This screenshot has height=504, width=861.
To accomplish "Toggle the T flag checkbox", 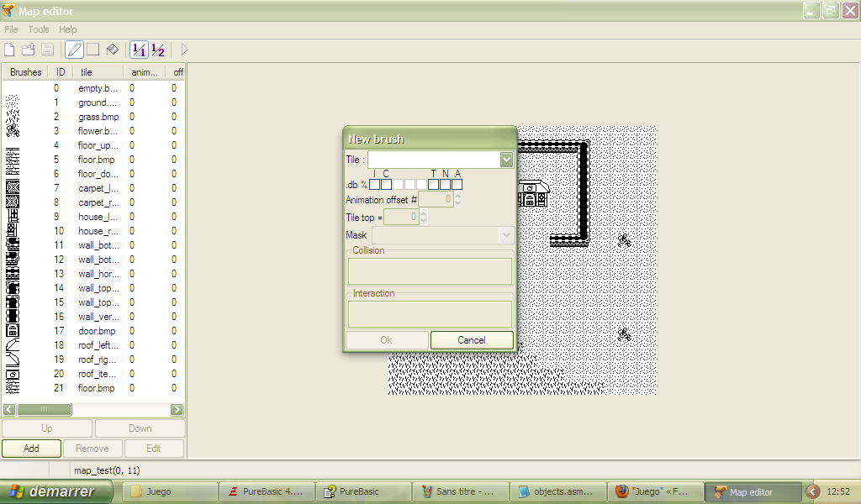I will [x=434, y=184].
